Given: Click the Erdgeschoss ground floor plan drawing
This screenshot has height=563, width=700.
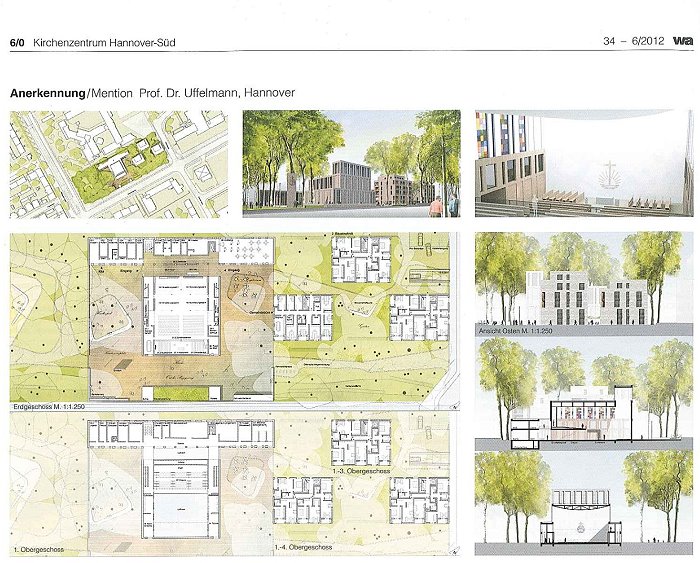Looking at the screenshot, I should tap(233, 317).
